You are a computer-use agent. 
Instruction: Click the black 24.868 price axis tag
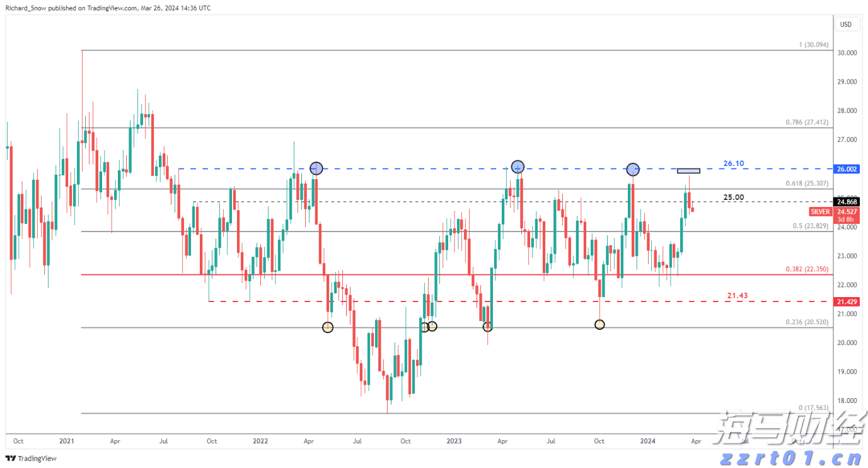(x=845, y=202)
